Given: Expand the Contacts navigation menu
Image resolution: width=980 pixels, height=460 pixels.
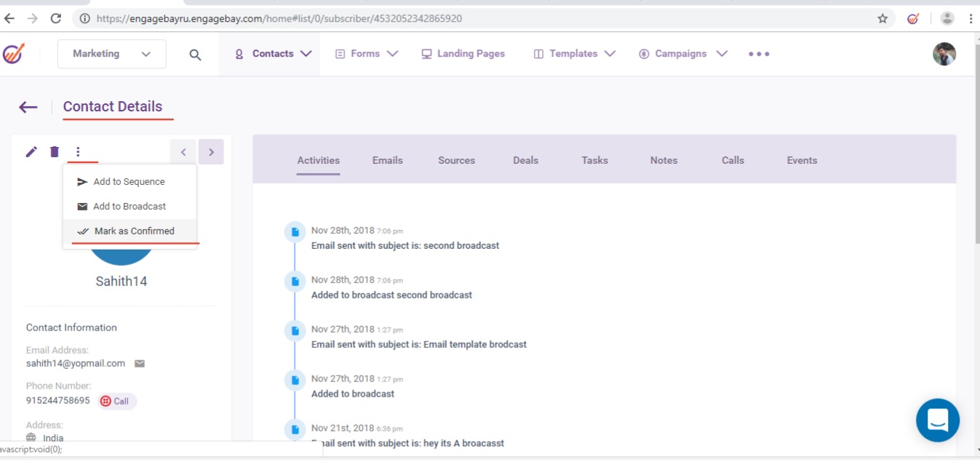Looking at the screenshot, I should [x=274, y=54].
